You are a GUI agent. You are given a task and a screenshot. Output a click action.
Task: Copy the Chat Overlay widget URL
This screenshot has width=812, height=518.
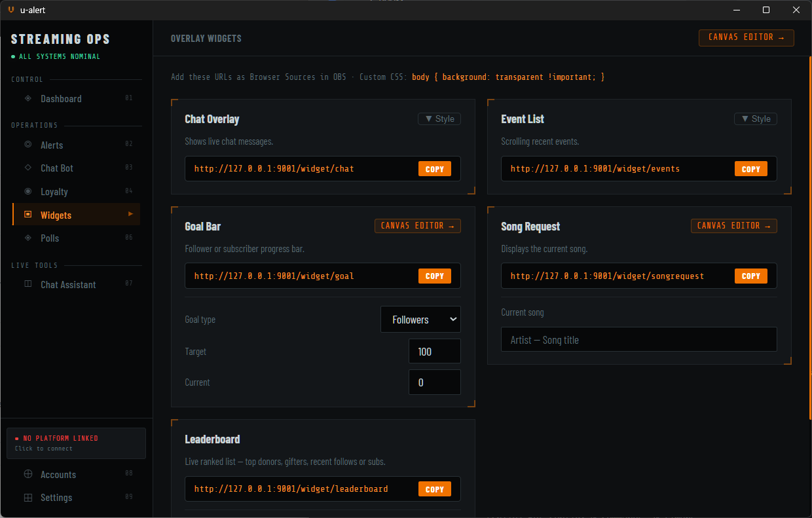point(435,169)
